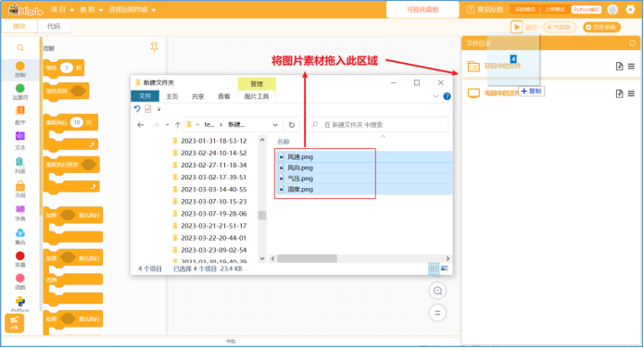Open the settings gear icon
644x348 pixels.
point(630,9)
